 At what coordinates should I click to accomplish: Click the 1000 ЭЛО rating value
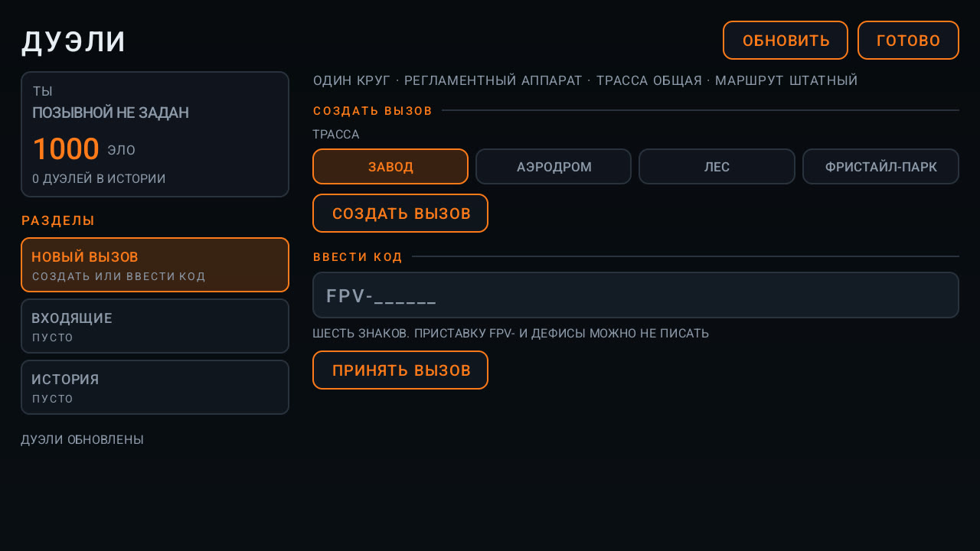pos(83,149)
